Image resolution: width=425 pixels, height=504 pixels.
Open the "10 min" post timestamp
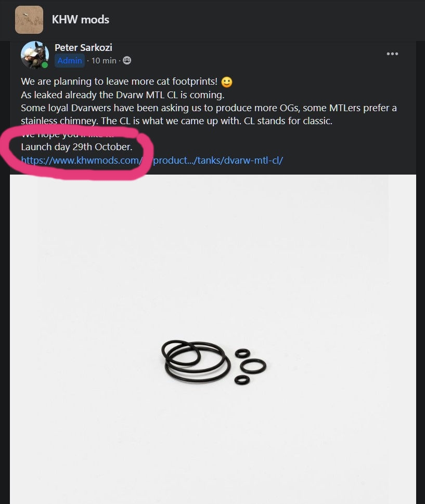[x=104, y=61]
